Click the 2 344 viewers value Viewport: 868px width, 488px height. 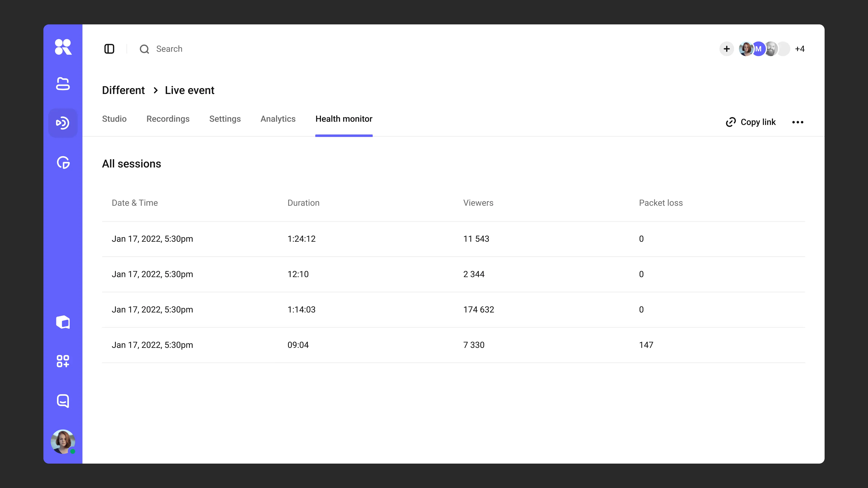click(x=474, y=274)
